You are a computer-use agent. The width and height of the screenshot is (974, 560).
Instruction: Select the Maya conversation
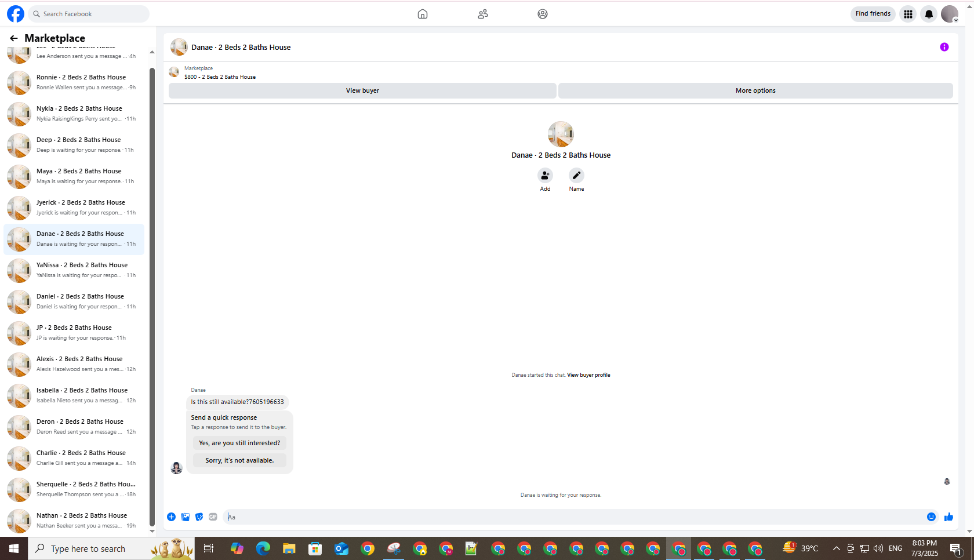tap(74, 176)
